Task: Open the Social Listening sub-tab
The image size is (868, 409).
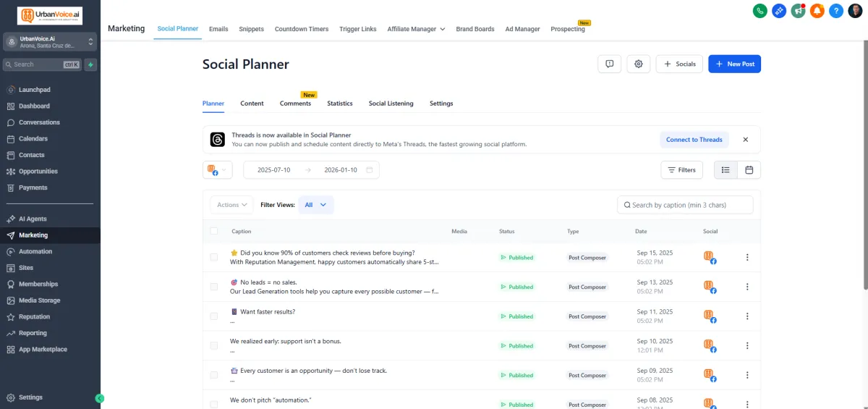Action: point(391,104)
